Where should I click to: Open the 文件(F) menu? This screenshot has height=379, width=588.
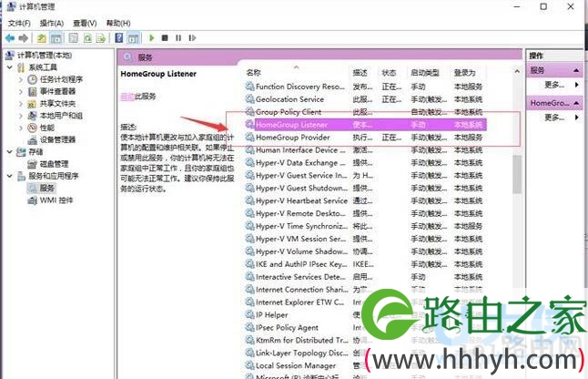[19, 24]
